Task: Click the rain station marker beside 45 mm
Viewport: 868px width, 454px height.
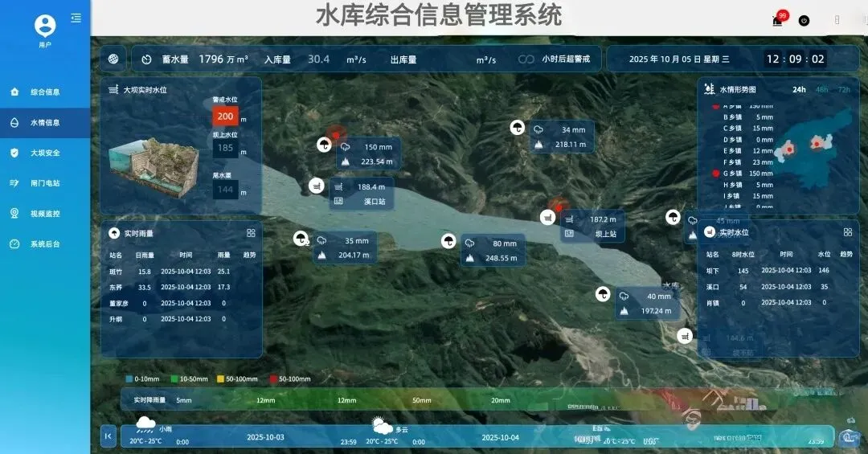Action: pos(673,217)
